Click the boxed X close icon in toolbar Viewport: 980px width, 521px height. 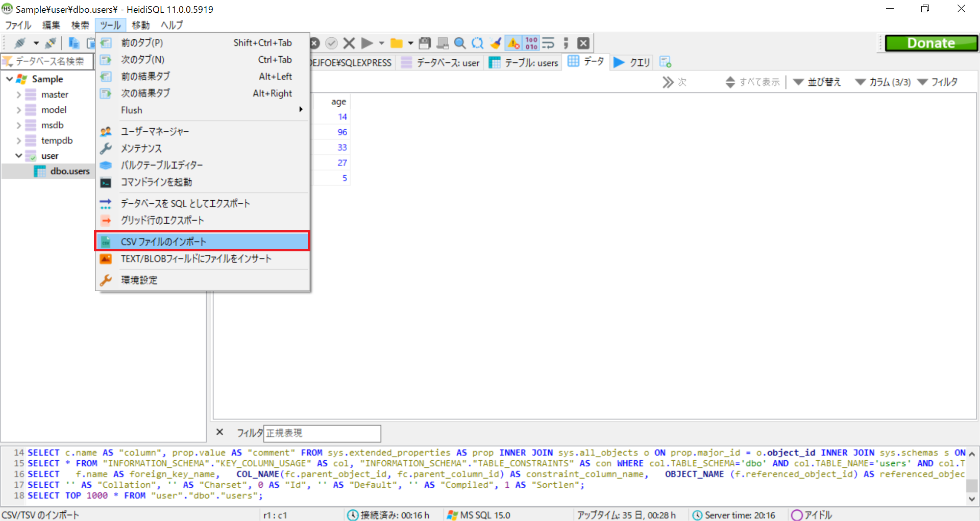[583, 43]
